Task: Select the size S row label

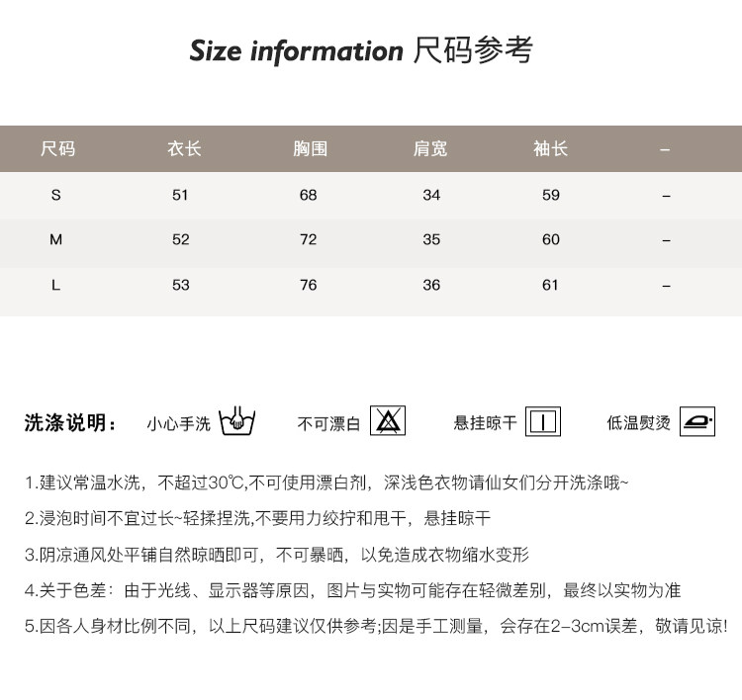Action: (56, 195)
